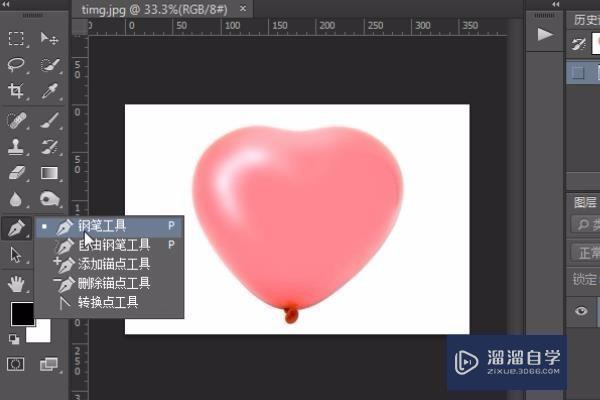Screen dimensions: 600x400
Task: Choose 钢笔工具 from the flyout
Action: (x=110, y=226)
